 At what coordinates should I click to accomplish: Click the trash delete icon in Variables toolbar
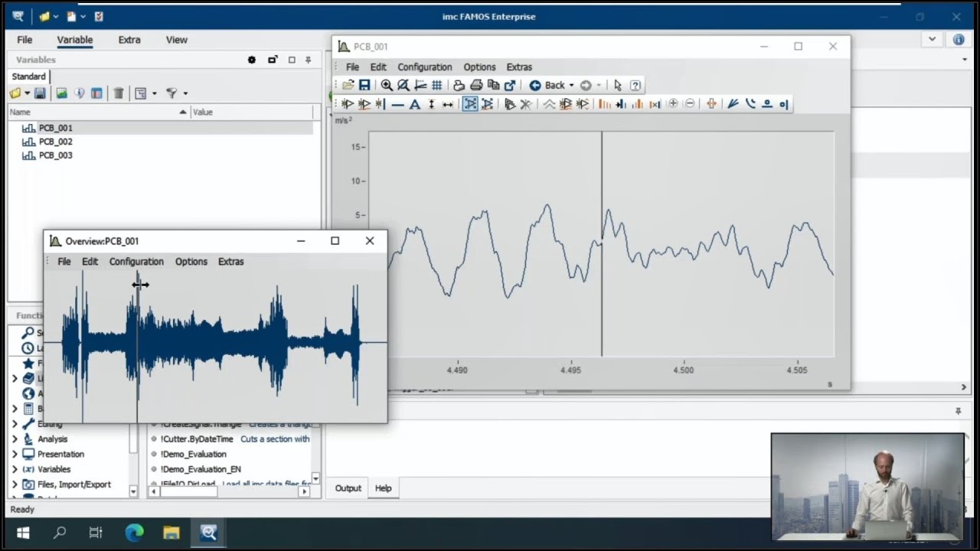coord(119,93)
